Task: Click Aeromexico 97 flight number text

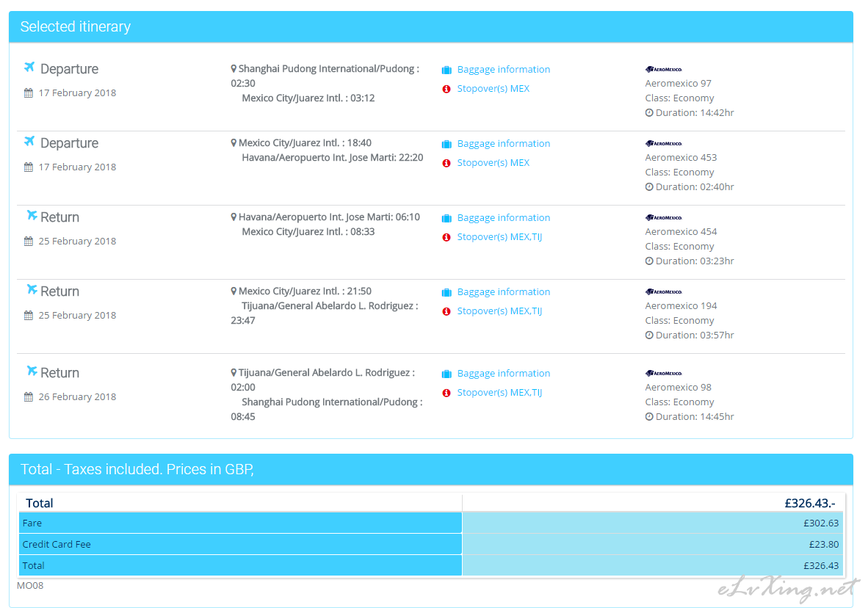Action: 678,84
